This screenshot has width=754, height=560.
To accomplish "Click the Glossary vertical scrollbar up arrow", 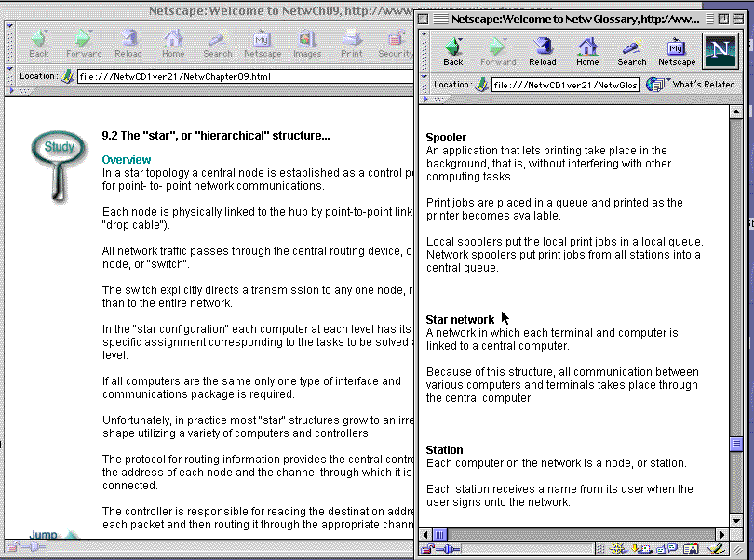I will [735, 112].
